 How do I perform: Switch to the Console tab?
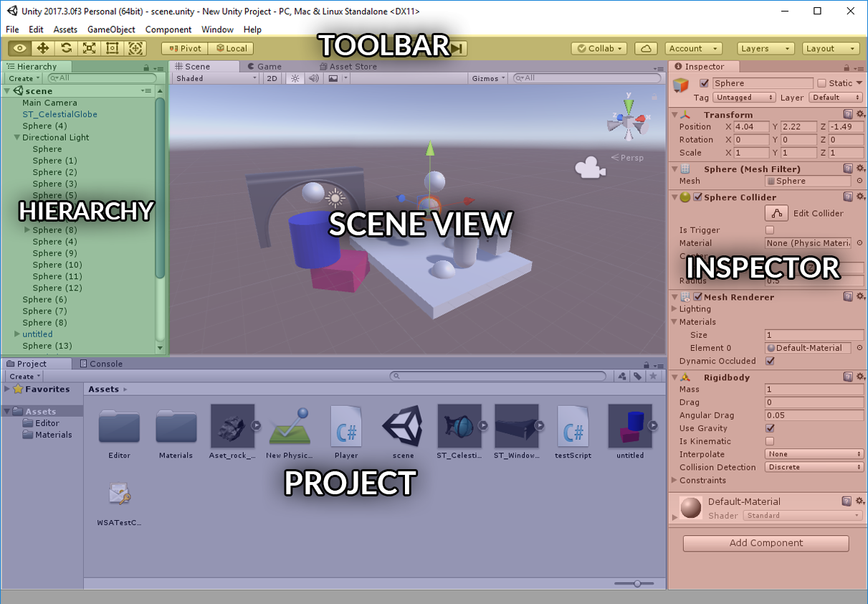[x=100, y=364]
